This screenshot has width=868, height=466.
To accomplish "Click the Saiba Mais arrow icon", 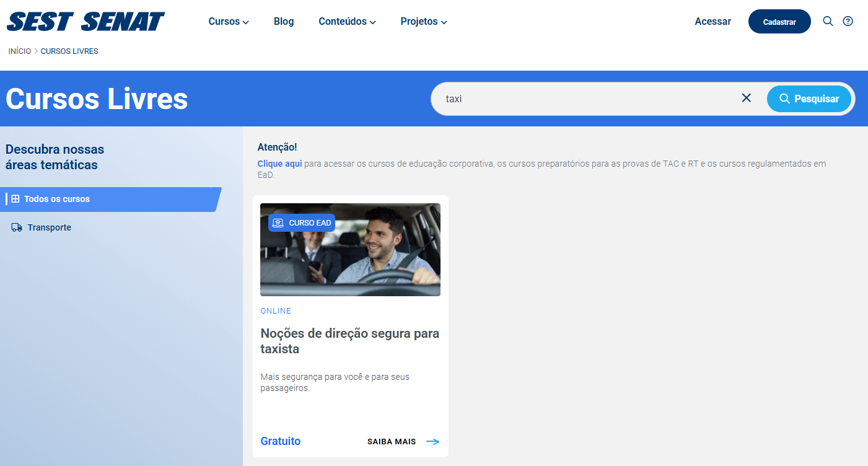I will (x=432, y=442).
